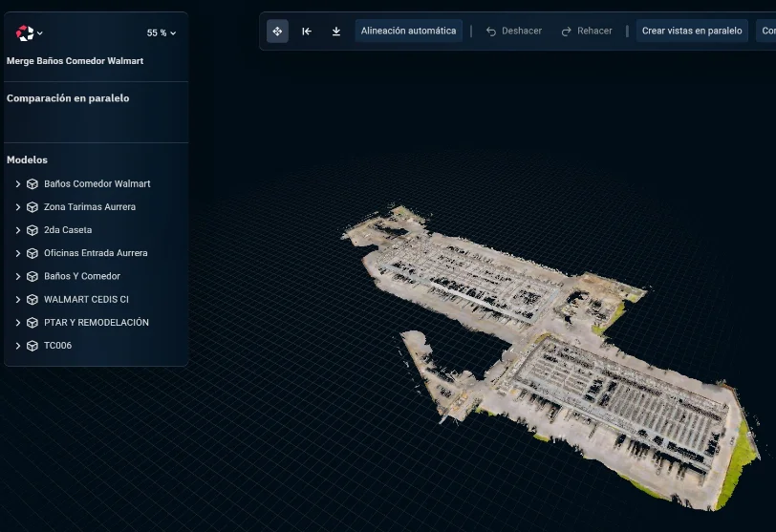The width and height of the screenshot is (776, 532).
Task: Click cube icon beside Zona Tarimas Aurrera
Action: pyautogui.click(x=32, y=207)
